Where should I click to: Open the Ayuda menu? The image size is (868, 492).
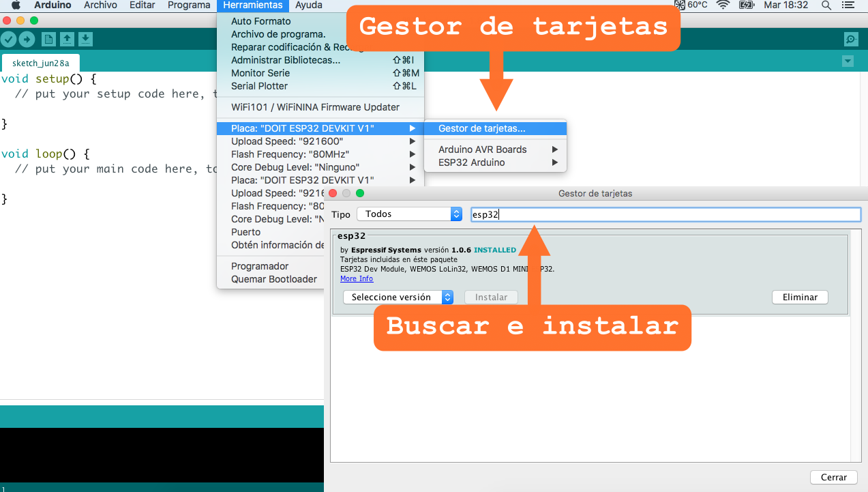click(309, 5)
